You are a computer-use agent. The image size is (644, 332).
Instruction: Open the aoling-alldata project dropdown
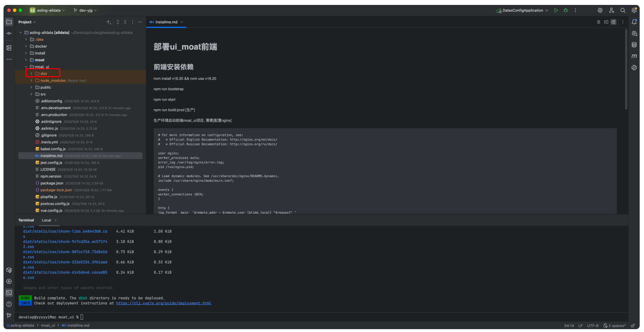click(x=47, y=10)
